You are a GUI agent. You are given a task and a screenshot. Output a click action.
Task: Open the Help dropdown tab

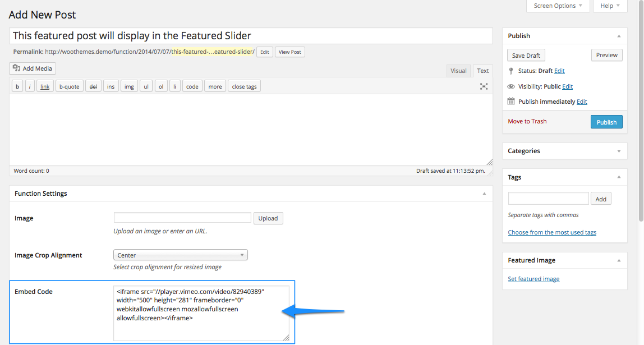(x=610, y=6)
